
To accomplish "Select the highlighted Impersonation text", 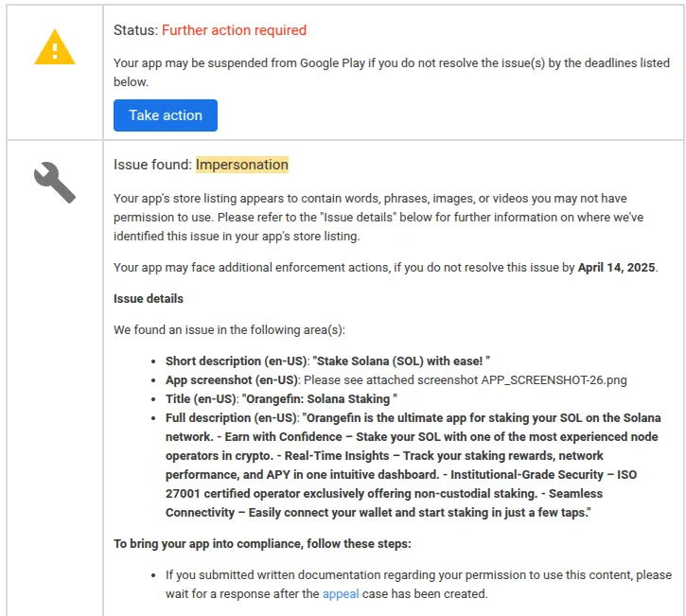I will 241,165.
